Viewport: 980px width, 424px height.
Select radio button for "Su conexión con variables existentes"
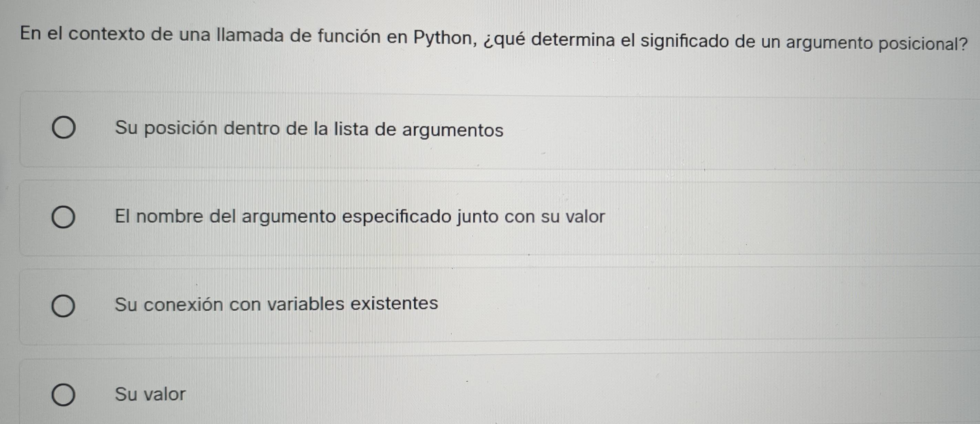(63, 306)
